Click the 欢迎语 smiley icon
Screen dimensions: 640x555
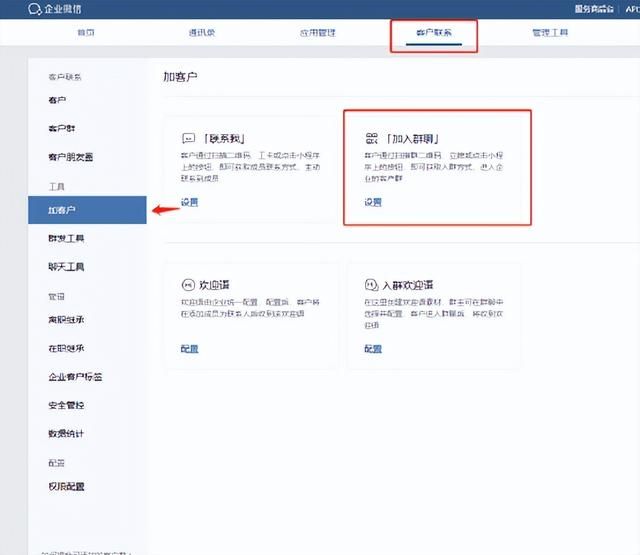point(188,284)
